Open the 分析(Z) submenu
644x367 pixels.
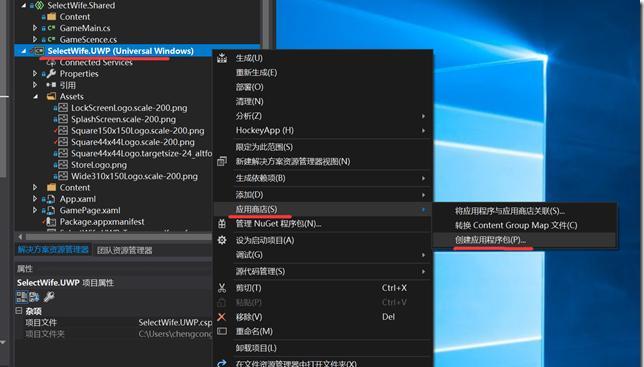point(323,116)
